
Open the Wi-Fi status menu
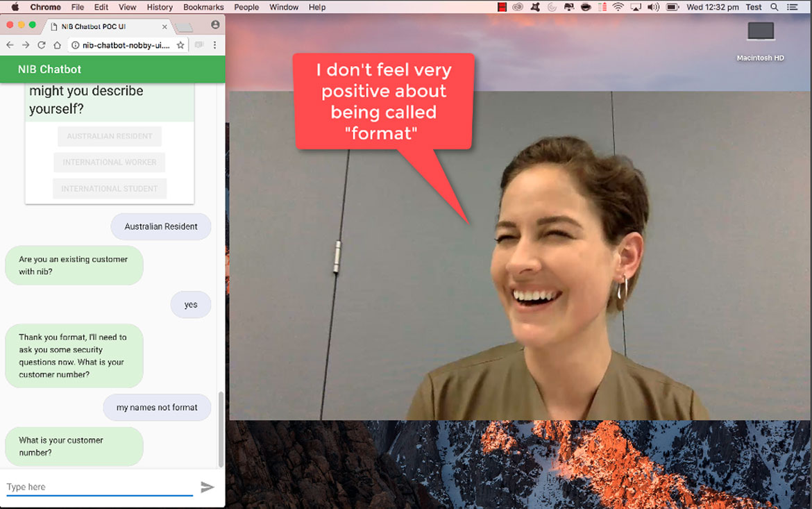pyautogui.click(x=618, y=7)
